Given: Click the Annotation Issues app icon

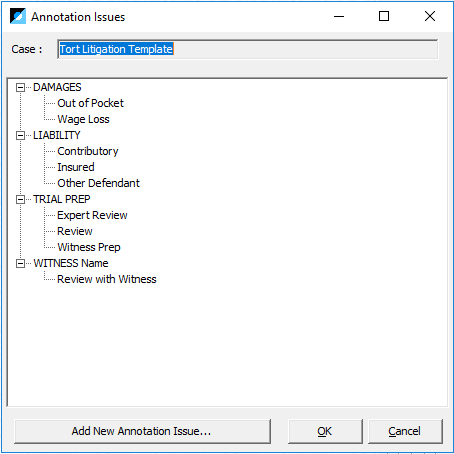Looking at the screenshot, I should 18,16.
